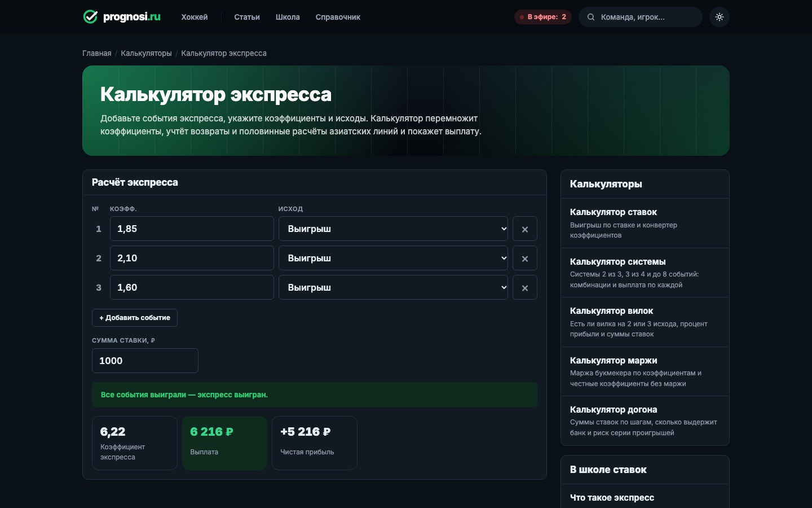Click the coefficient field with 2,10
The image size is (812, 508).
(x=192, y=259)
